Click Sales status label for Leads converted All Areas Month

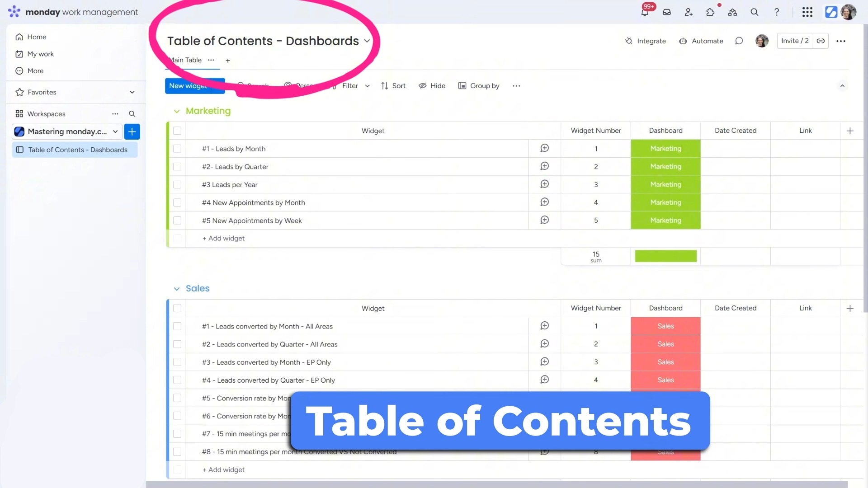[665, 326]
